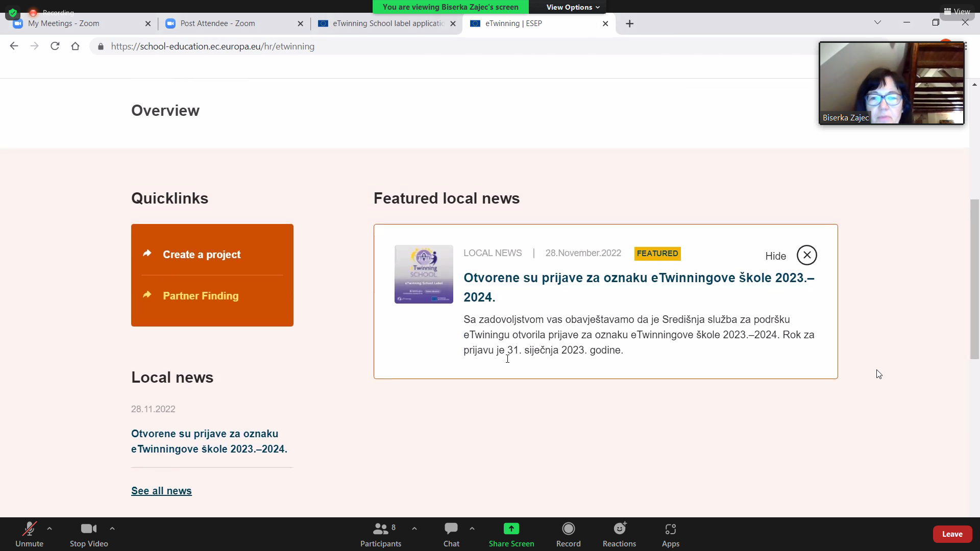980x551 pixels.
Task: Click the Create a project arrow icon
Action: tap(148, 253)
